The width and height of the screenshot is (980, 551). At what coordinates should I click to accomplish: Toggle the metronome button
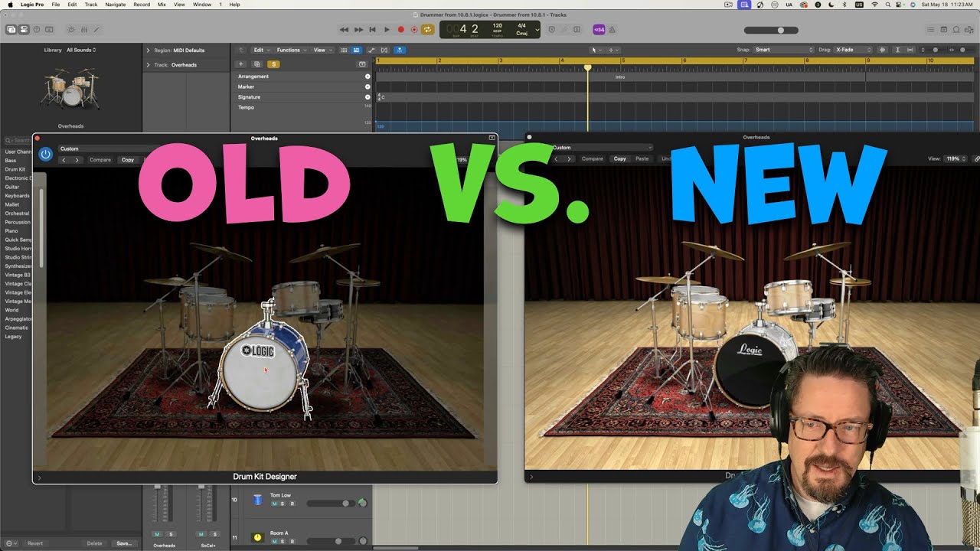point(612,30)
